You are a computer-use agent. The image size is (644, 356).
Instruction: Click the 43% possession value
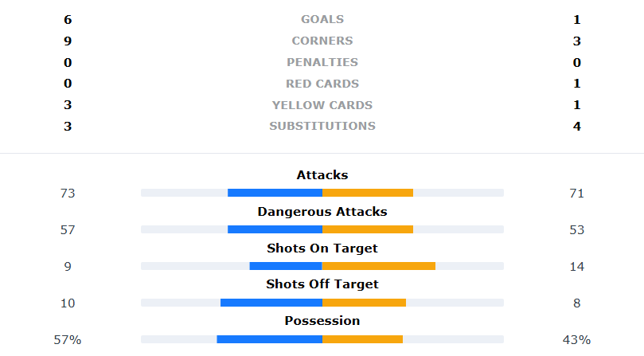coord(576,340)
